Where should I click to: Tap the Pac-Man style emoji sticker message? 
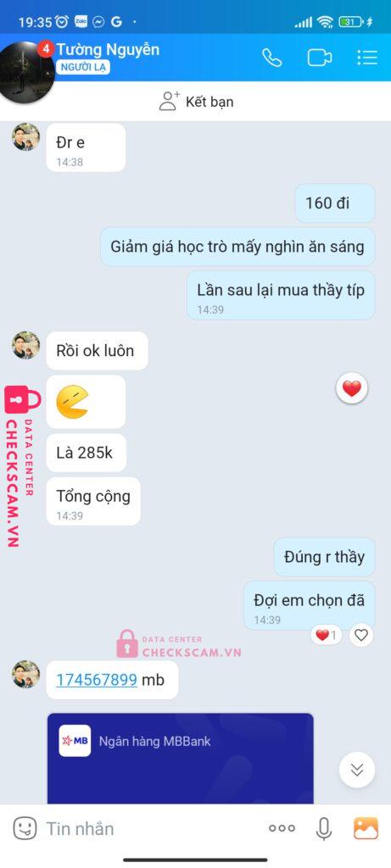point(86,402)
